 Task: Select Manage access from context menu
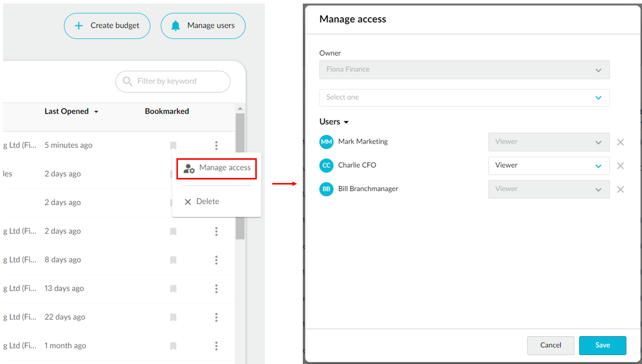click(217, 168)
